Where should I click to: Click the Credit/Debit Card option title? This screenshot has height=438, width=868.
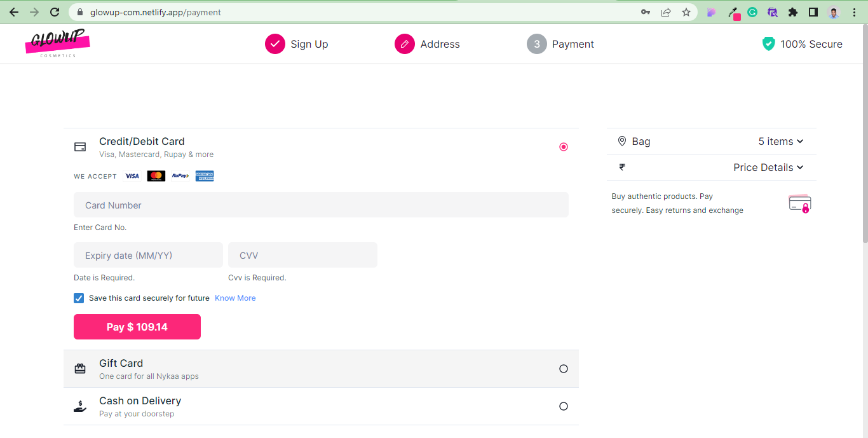pos(142,141)
